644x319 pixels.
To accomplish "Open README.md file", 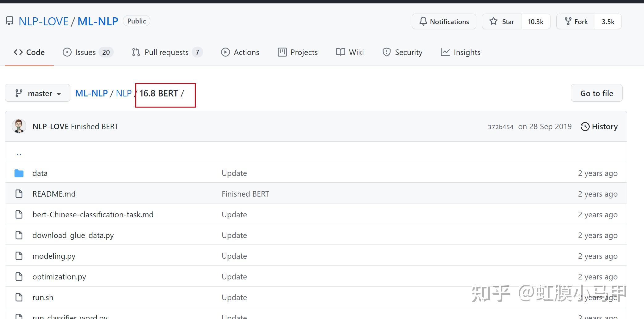I will (54, 194).
